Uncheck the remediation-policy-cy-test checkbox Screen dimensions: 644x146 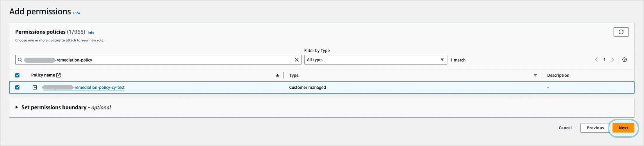(17, 88)
